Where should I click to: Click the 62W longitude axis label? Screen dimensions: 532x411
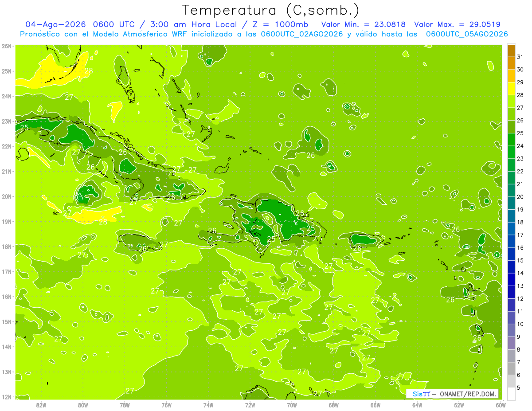coord(459,405)
